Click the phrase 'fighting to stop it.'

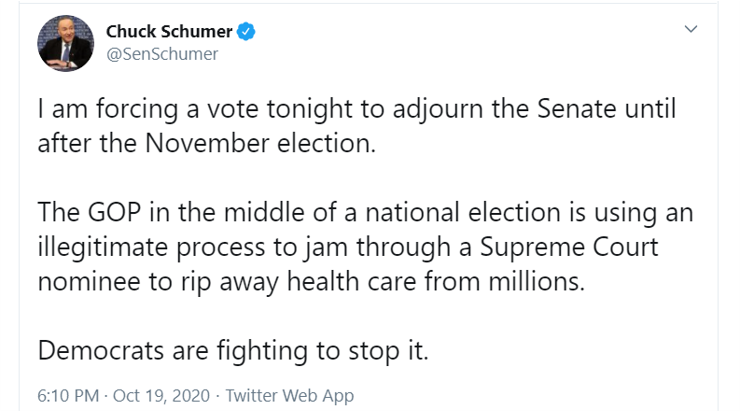pos(322,351)
